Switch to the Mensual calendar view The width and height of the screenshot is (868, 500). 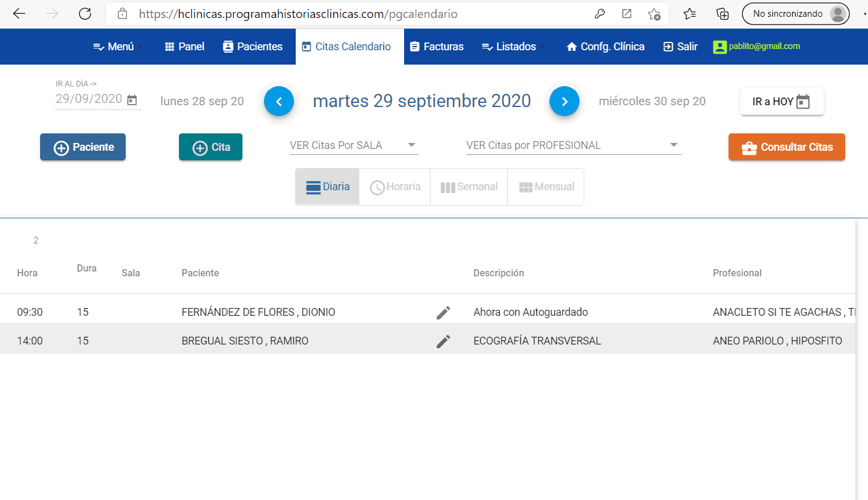(545, 186)
